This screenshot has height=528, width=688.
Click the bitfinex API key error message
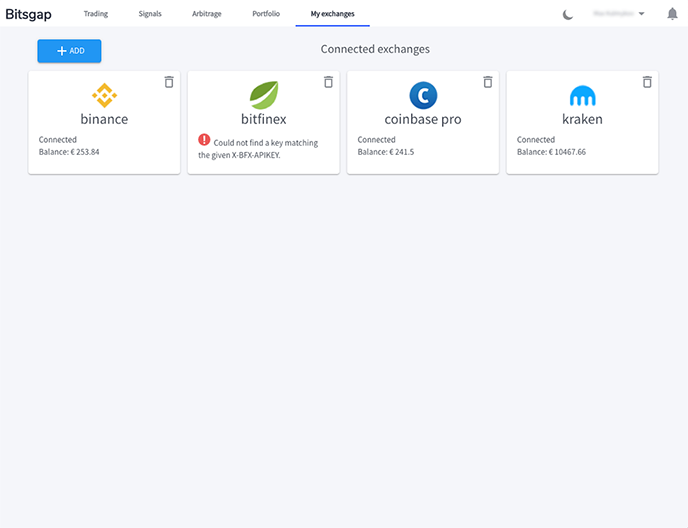(258, 149)
